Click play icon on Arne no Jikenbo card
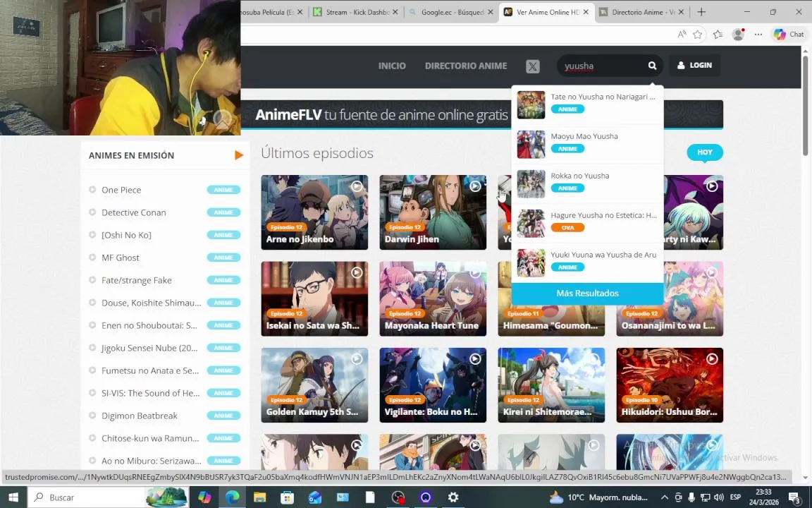This screenshot has height=508, width=812. (357, 186)
